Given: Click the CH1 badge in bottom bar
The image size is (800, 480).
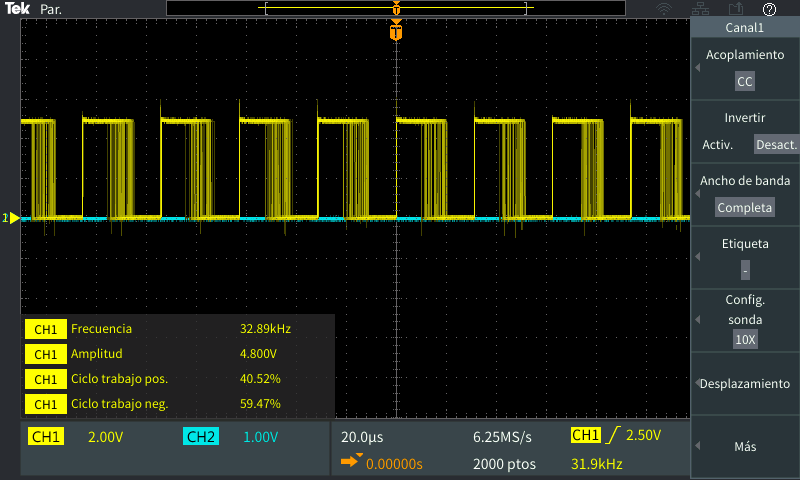Looking at the screenshot, I should click(x=46, y=437).
